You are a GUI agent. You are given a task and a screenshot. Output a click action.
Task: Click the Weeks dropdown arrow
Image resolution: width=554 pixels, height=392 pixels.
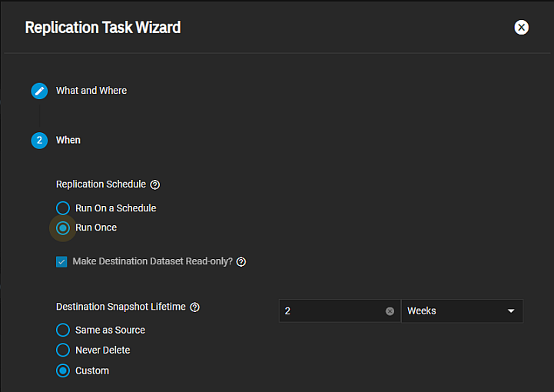click(x=511, y=311)
